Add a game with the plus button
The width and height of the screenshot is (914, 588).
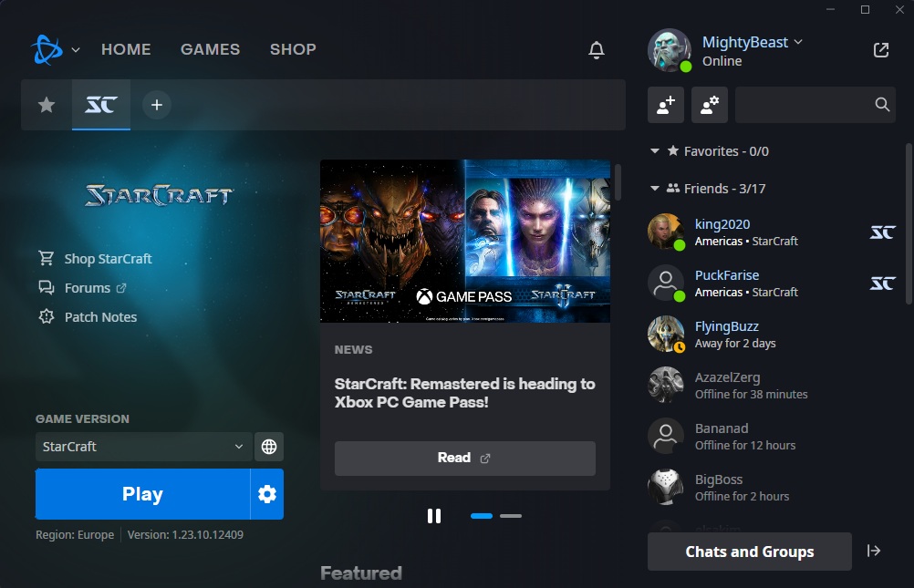point(157,105)
